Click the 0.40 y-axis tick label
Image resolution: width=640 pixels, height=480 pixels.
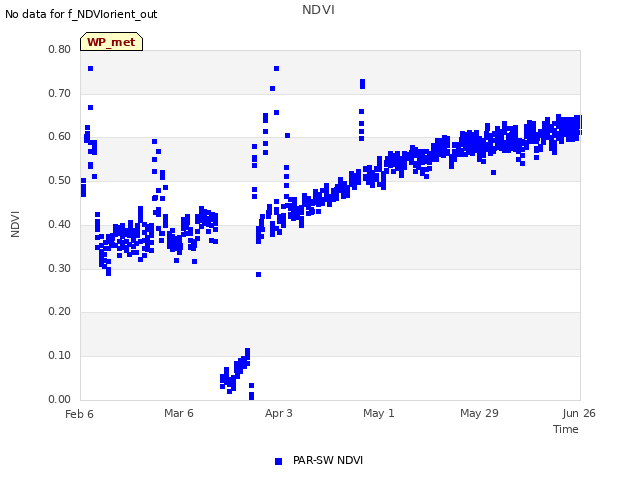coord(59,224)
